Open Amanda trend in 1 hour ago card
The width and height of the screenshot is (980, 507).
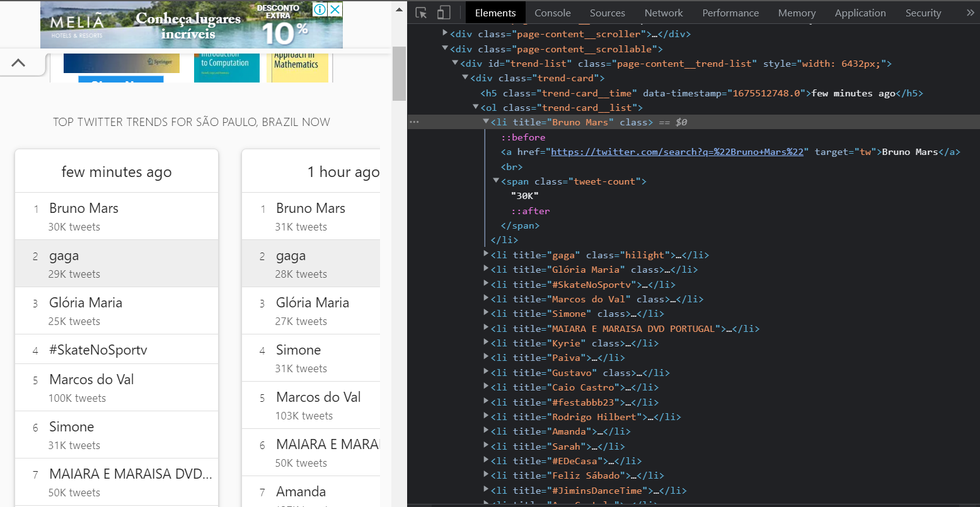(301, 492)
